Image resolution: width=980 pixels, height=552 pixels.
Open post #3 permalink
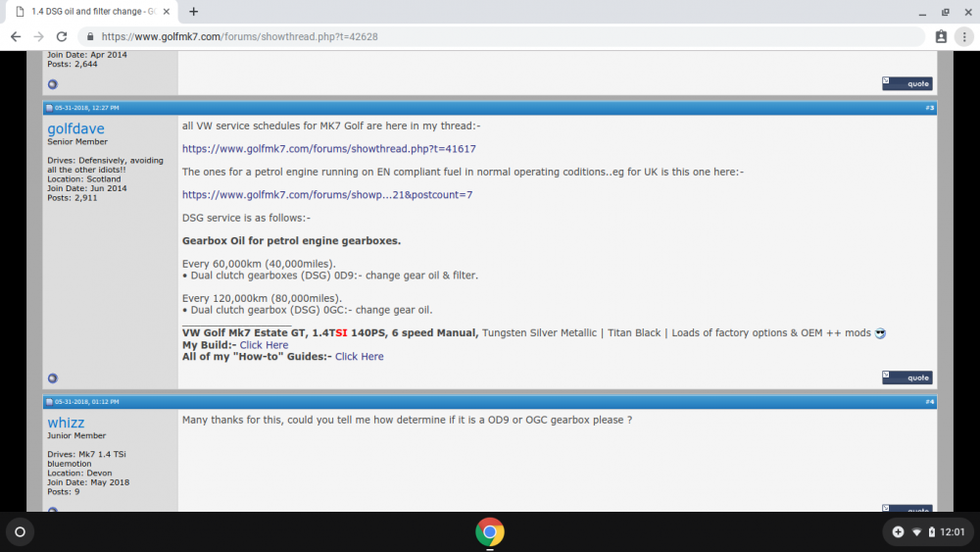(x=930, y=108)
